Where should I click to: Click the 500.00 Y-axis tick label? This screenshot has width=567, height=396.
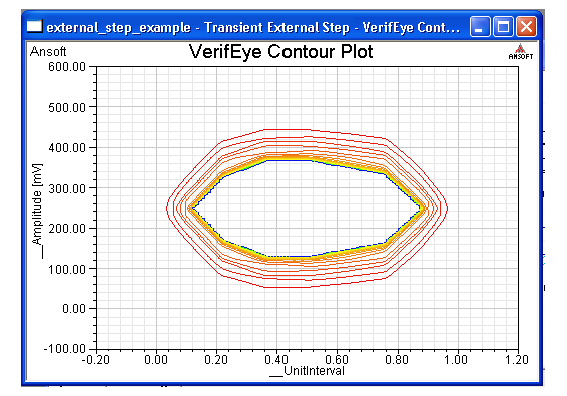pyautogui.click(x=67, y=107)
